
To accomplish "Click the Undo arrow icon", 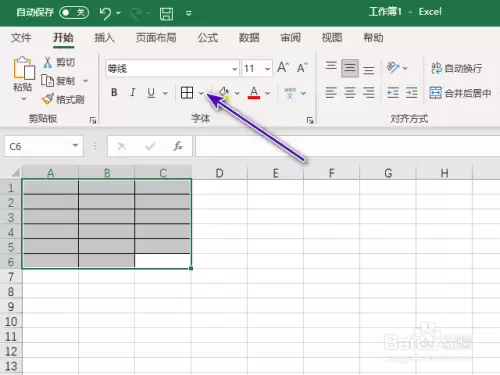I will click(105, 13).
